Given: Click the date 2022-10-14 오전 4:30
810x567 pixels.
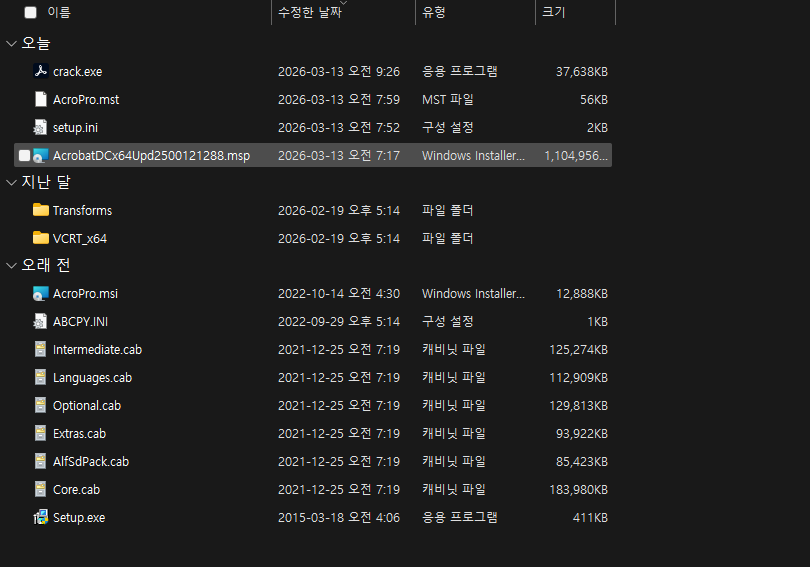Looking at the screenshot, I should tap(339, 294).
